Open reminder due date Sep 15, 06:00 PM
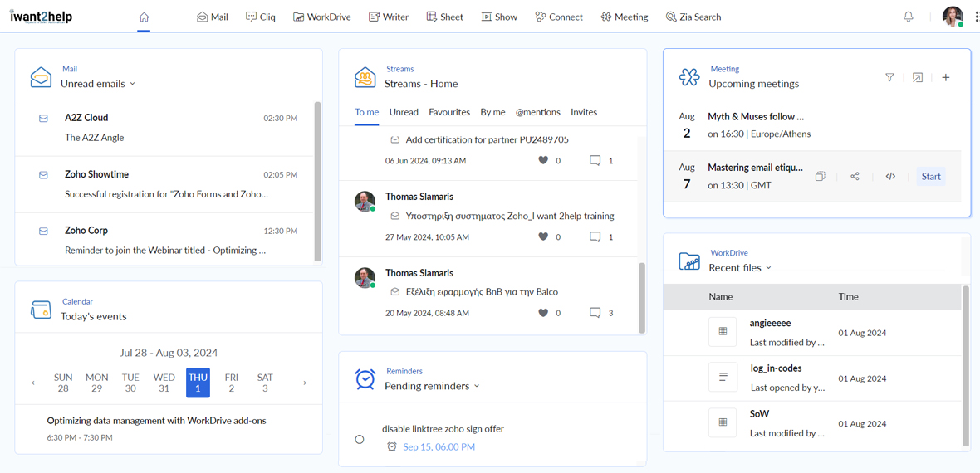Image resolution: width=980 pixels, height=473 pixels. (x=439, y=446)
